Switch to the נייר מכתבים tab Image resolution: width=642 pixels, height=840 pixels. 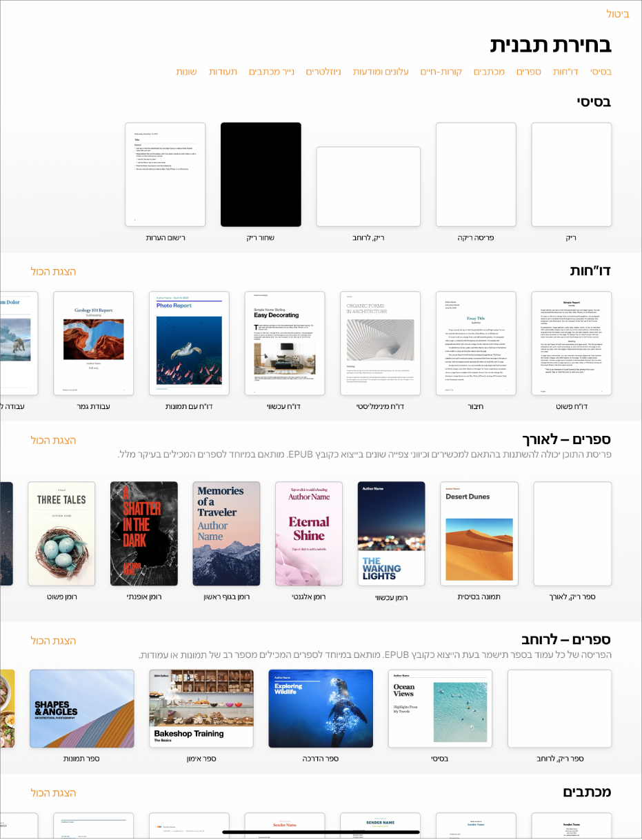tap(271, 72)
